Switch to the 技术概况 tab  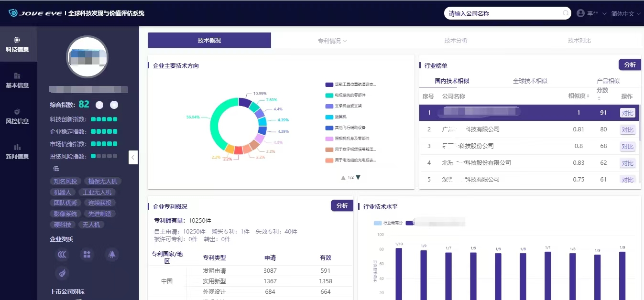coord(209,41)
